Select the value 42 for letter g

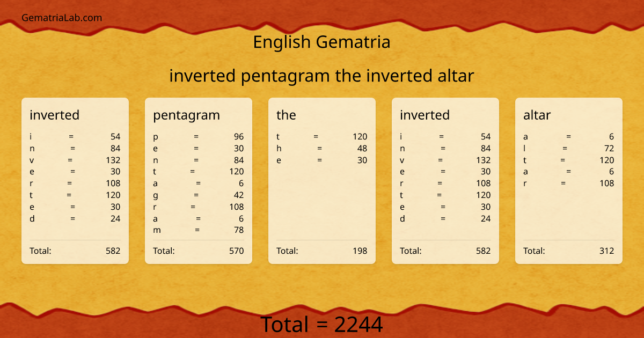[x=239, y=195]
